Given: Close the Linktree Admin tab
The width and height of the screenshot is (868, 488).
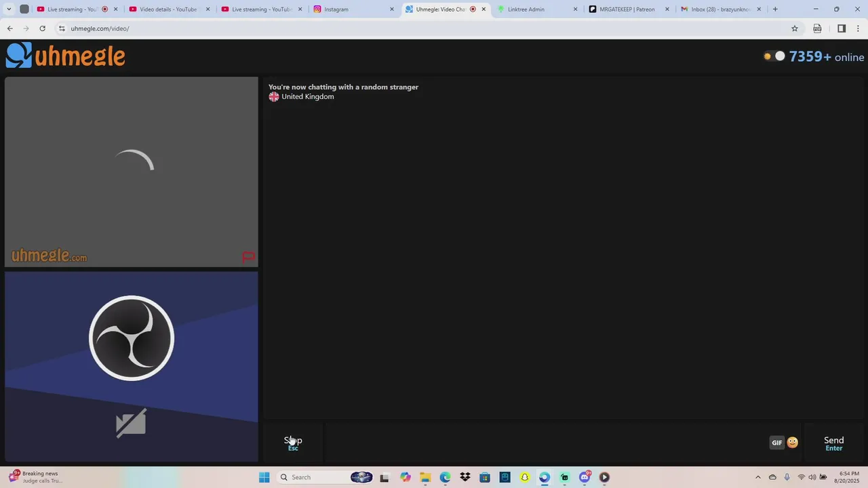Looking at the screenshot, I should click(576, 9).
